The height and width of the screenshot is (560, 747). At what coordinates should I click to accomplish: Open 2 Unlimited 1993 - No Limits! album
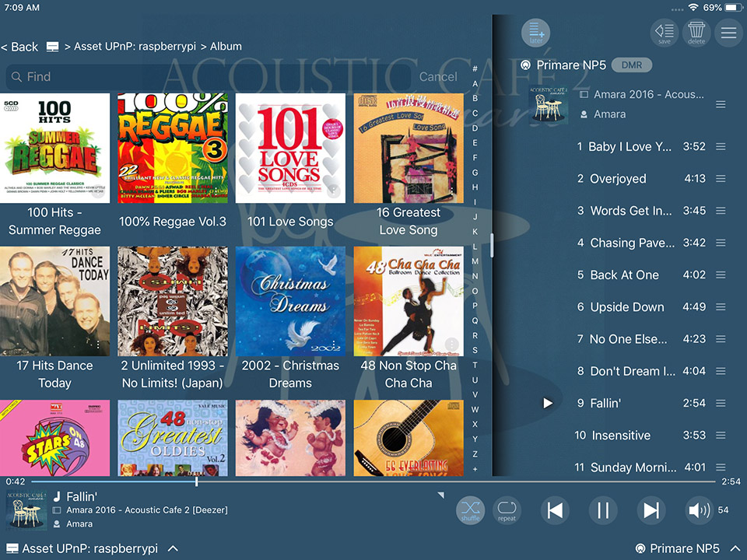click(173, 302)
